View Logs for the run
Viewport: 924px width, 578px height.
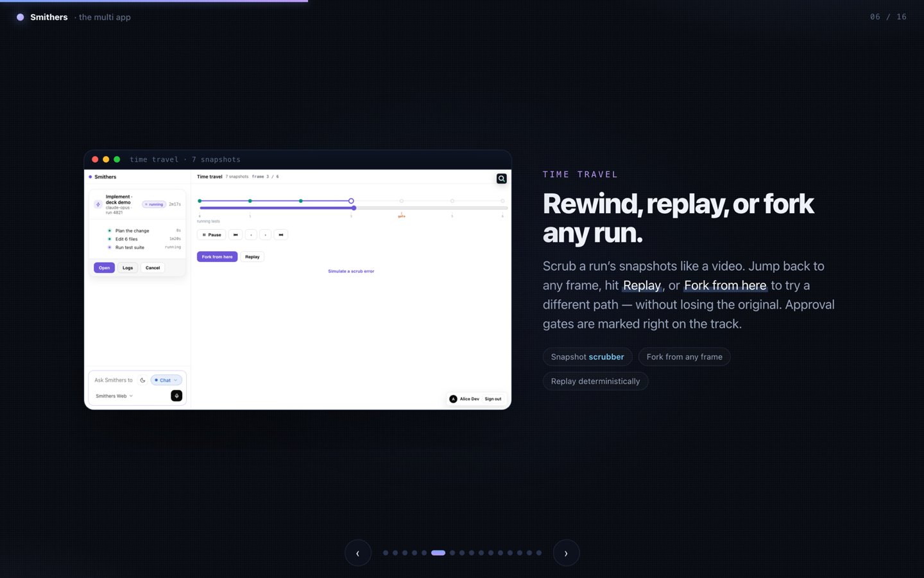(128, 268)
